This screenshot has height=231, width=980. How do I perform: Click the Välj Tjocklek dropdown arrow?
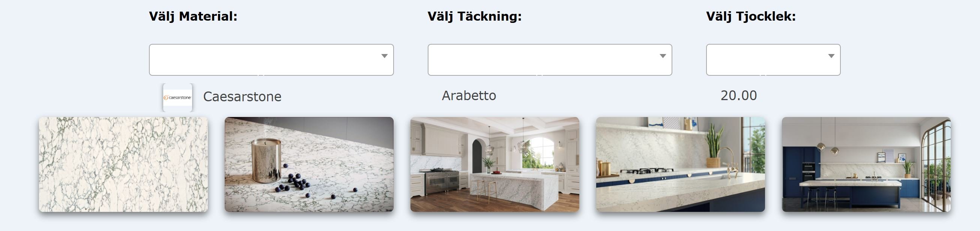coord(831,56)
